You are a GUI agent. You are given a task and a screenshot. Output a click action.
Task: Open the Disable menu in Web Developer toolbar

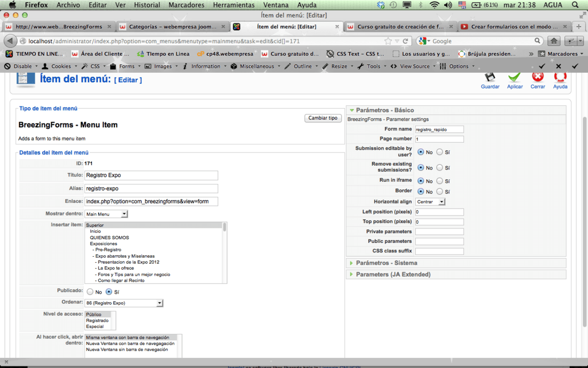[x=21, y=66]
